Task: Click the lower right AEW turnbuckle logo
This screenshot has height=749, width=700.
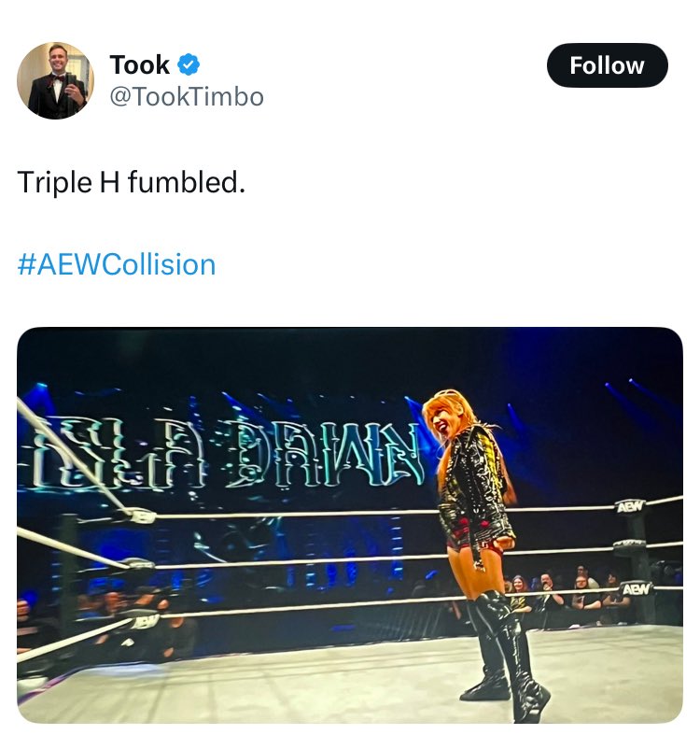Action: [x=637, y=589]
